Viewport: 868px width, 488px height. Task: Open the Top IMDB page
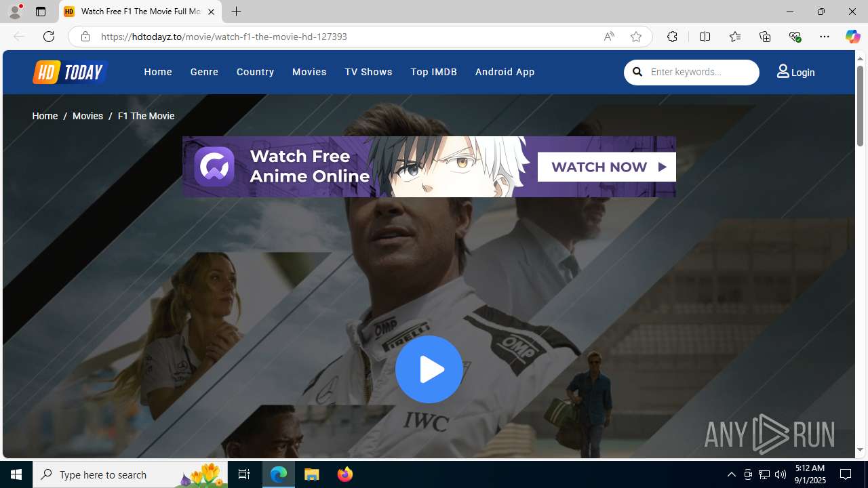point(433,72)
